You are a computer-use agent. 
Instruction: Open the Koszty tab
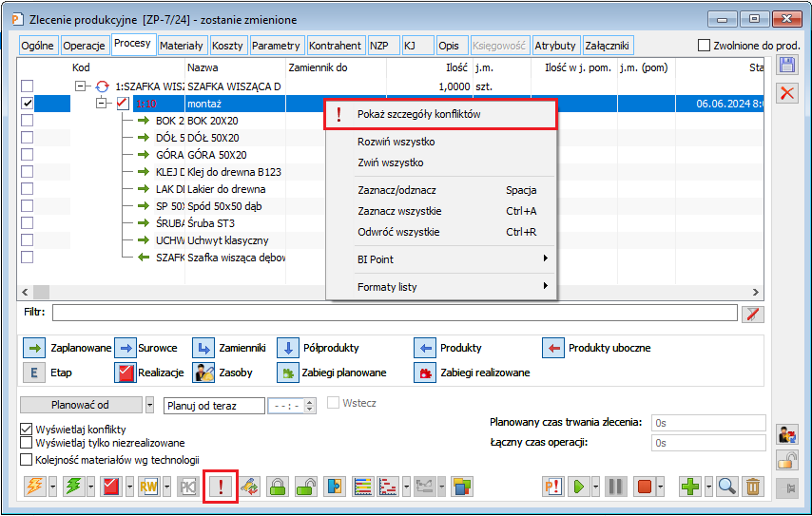227,46
